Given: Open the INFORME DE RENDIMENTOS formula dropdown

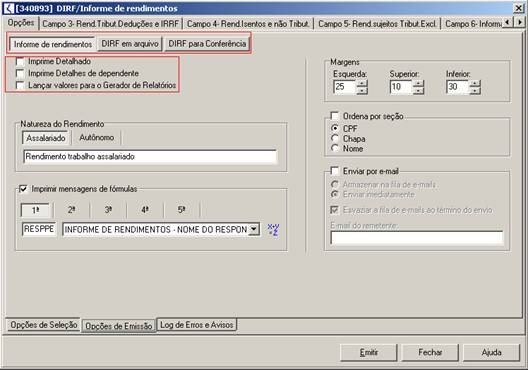Looking at the screenshot, I should click(x=254, y=230).
